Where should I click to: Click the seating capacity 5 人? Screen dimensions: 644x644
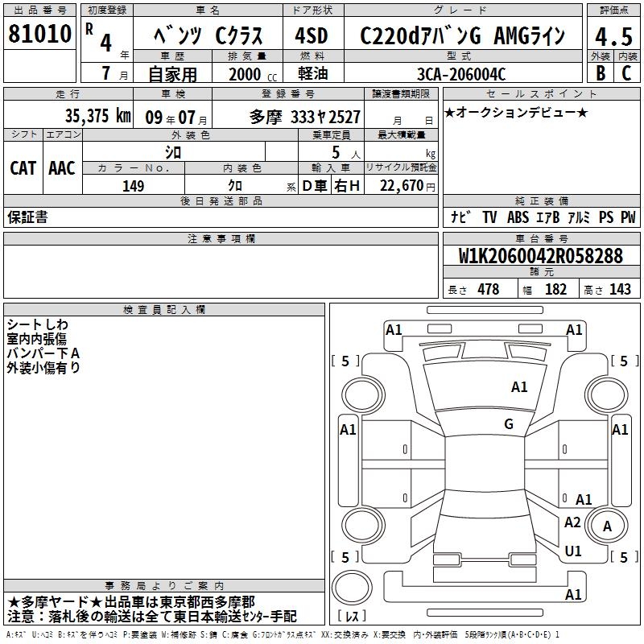(x=346, y=153)
